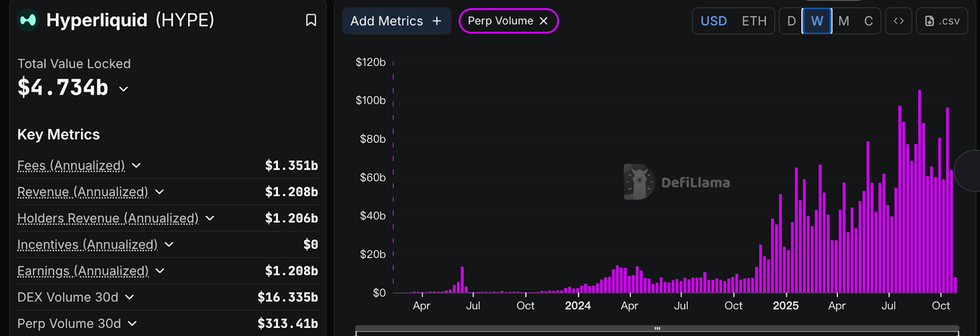The image size is (980, 336).
Task: Select daily (D) chart interval
Action: coord(791,21)
